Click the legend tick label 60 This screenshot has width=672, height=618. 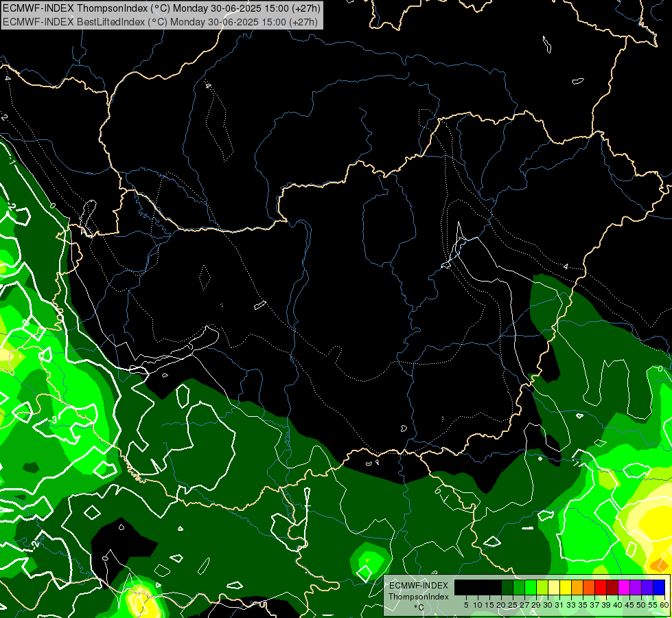pos(664,605)
